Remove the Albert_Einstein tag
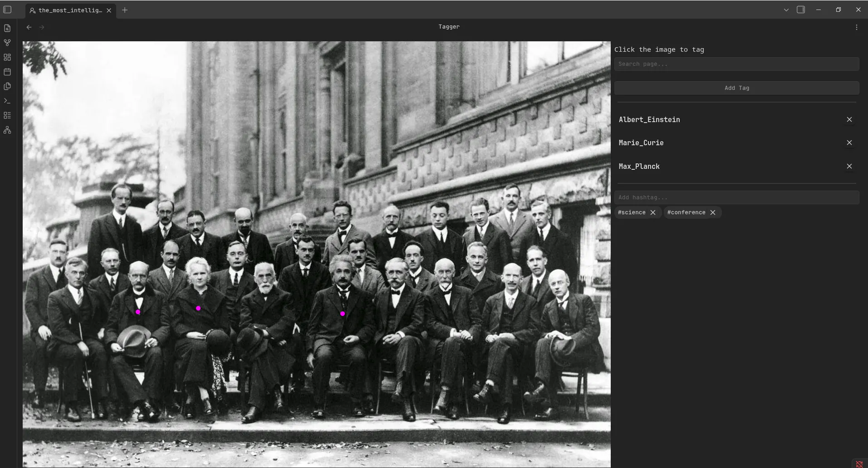Screen dimensions: 868x468 pos(849,119)
